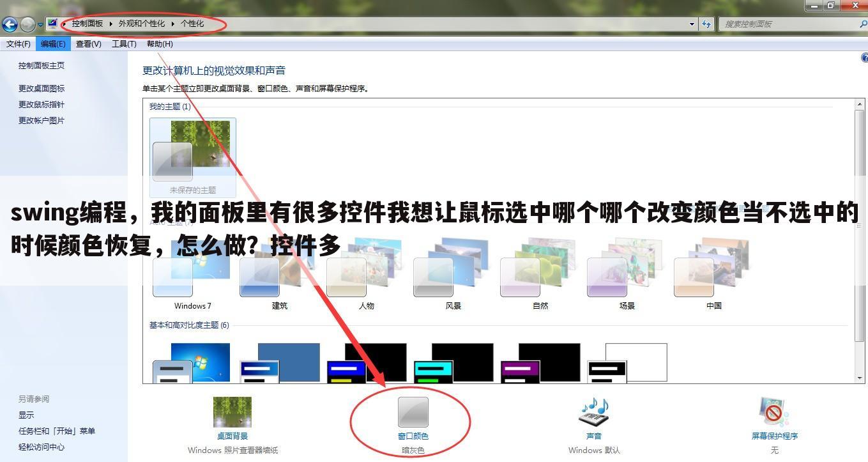Open the recent pages dropdown arrow
This screenshot has height=462, width=868.
point(40,25)
